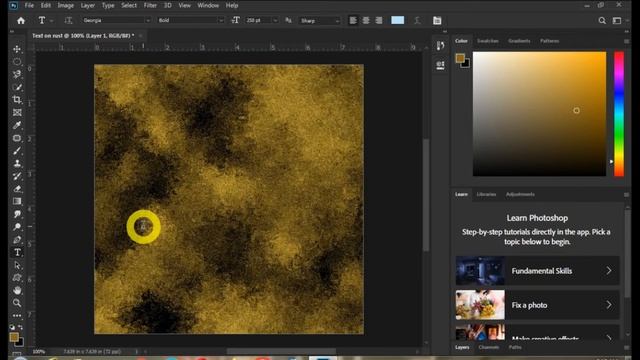Select the Zoom tool in toolbox
Viewport: 640px width, 360px height.
click(17, 303)
